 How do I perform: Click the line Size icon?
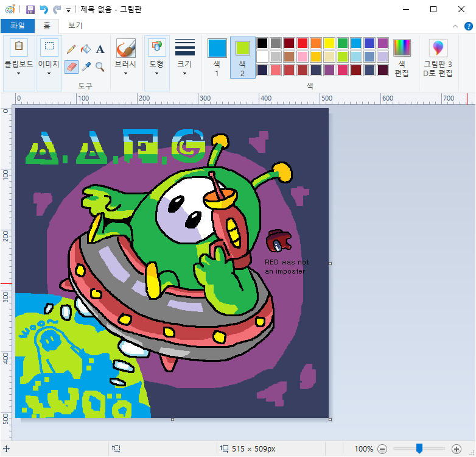(184, 48)
